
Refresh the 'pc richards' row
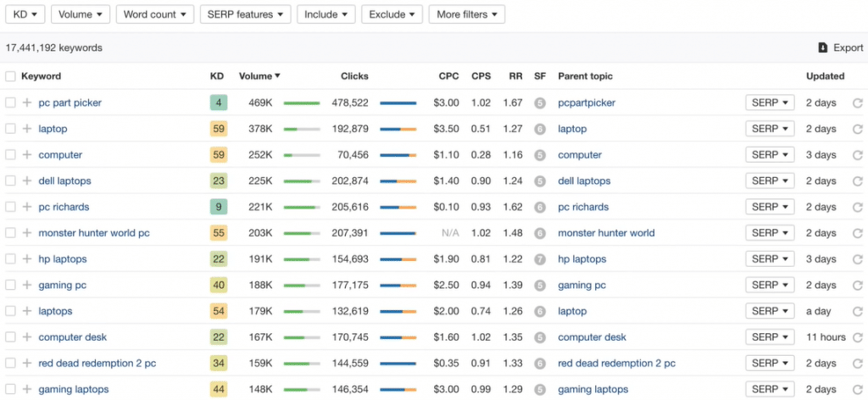click(x=858, y=207)
